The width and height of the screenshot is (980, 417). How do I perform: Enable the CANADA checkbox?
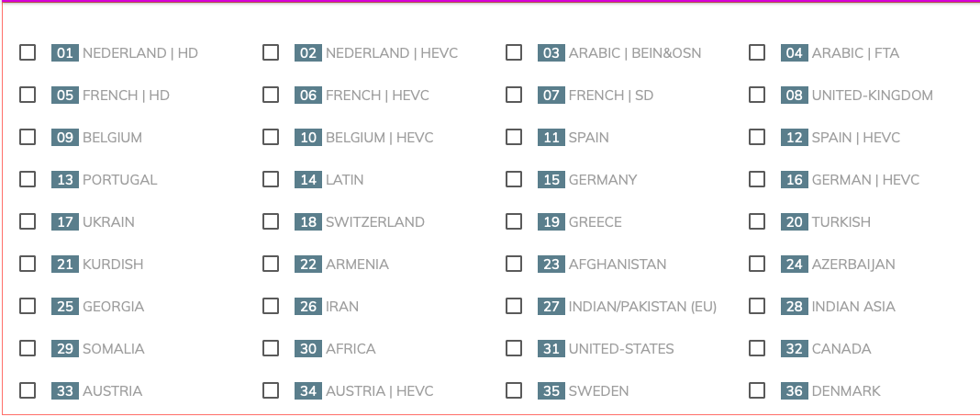757,348
